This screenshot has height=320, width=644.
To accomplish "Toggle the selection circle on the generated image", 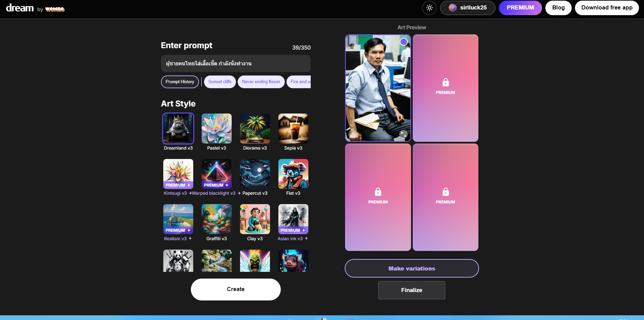I will coord(403,42).
